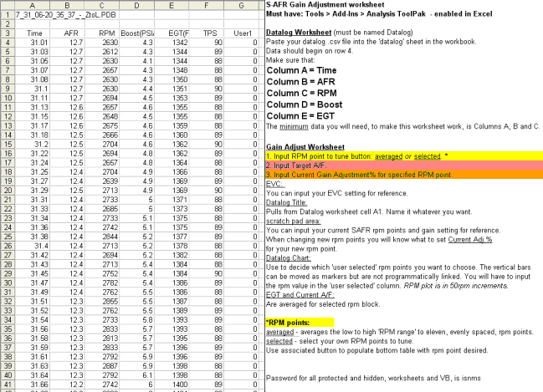Select Boost value 6.1
Screen dimensions: 543x392
136,375
